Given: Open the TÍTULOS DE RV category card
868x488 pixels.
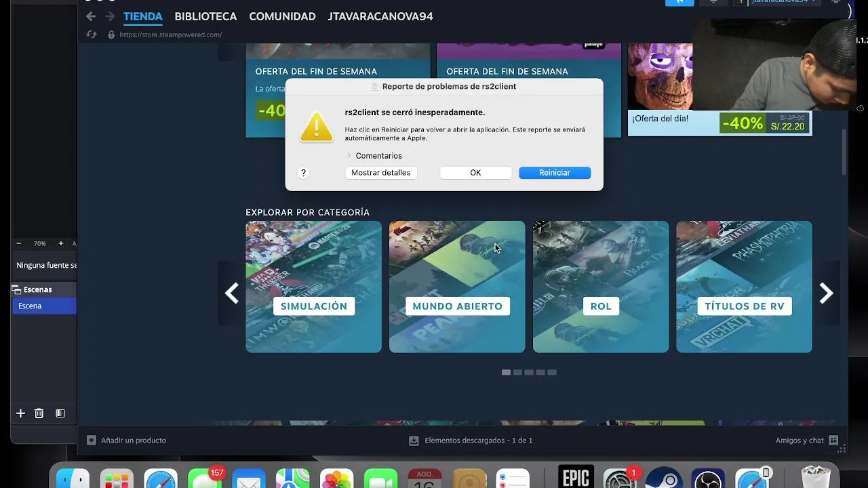Looking at the screenshot, I should pos(744,287).
